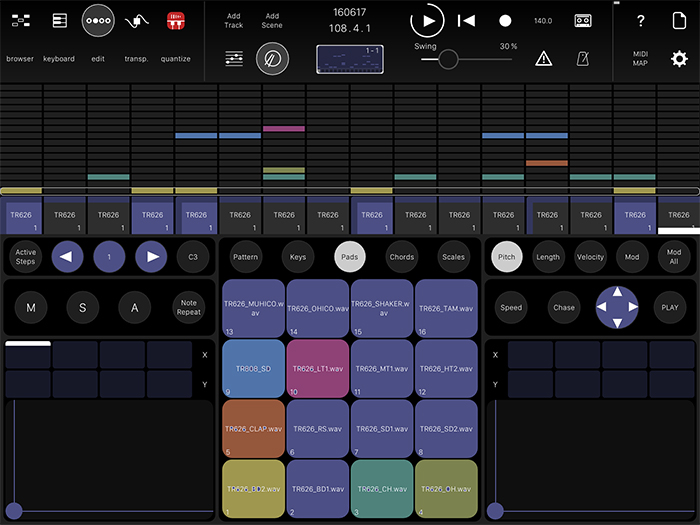Viewport: 700px width, 525px height.
Task: Tap the 140.0 tempo value
Action: click(543, 21)
